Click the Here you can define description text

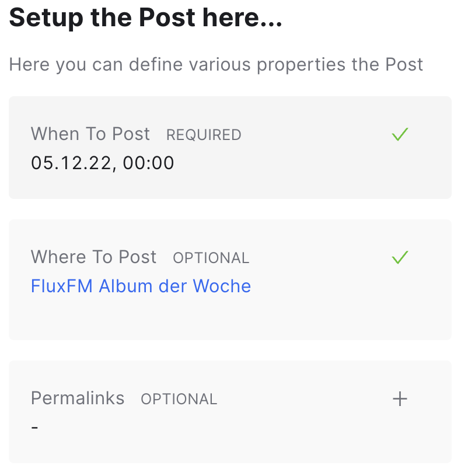(x=216, y=64)
